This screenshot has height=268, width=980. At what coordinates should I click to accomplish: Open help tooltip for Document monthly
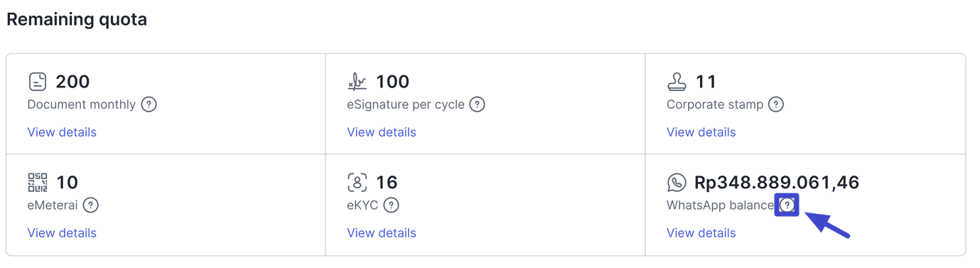149,104
